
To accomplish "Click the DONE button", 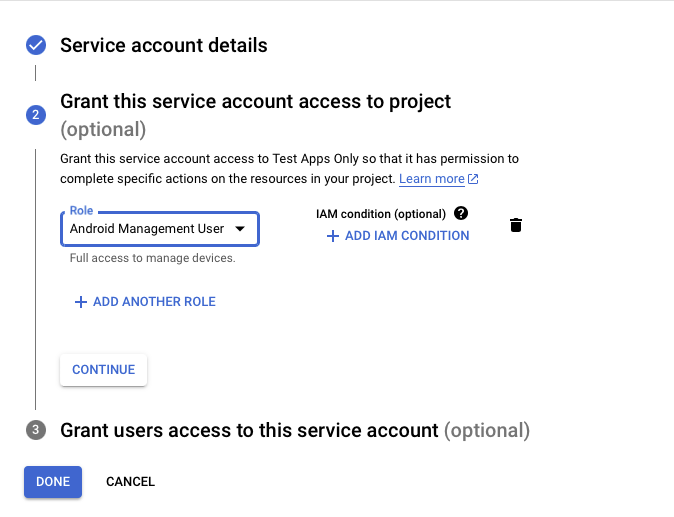I will click(53, 482).
